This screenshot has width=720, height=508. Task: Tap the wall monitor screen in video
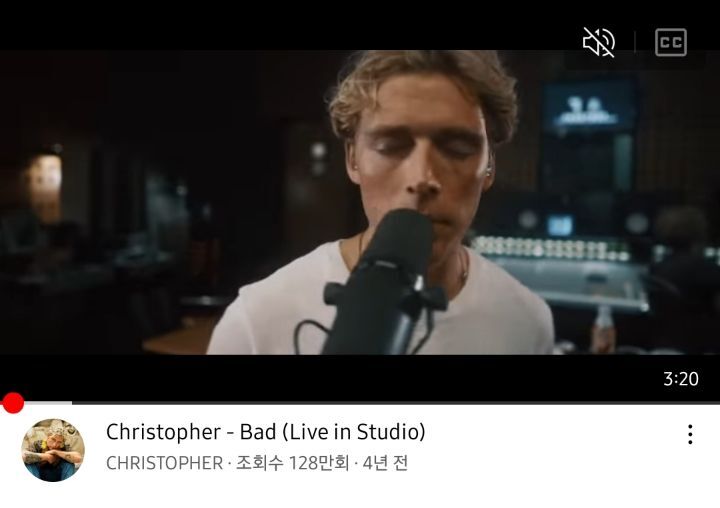589,109
